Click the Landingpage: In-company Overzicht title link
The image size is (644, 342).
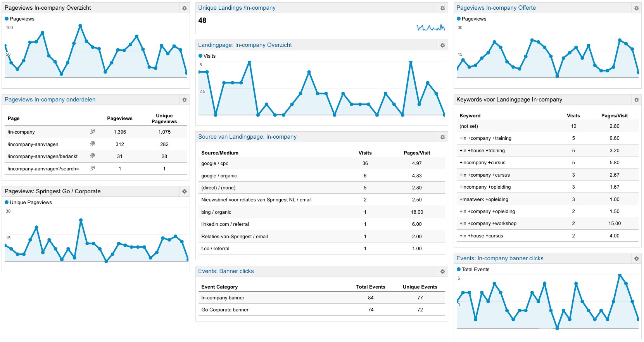coord(245,45)
